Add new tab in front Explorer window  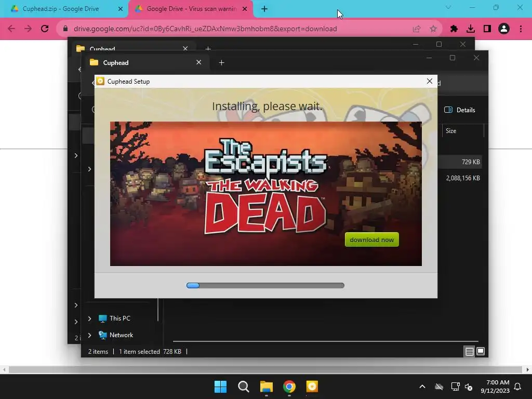[x=221, y=63]
